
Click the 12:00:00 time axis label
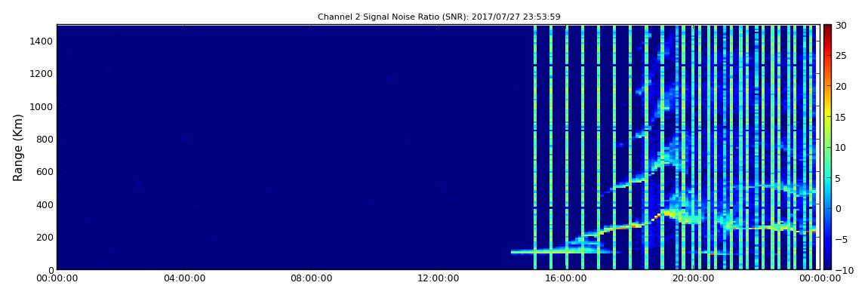coord(439,278)
